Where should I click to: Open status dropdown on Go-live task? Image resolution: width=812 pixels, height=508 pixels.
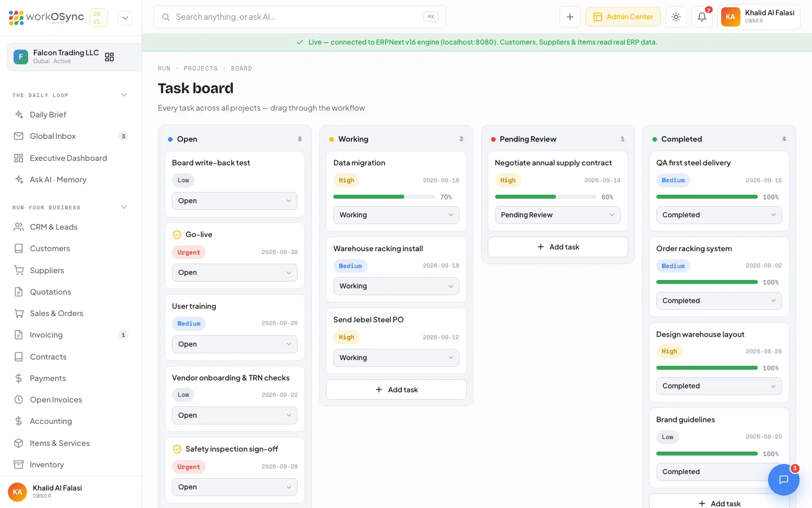(x=235, y=273)
